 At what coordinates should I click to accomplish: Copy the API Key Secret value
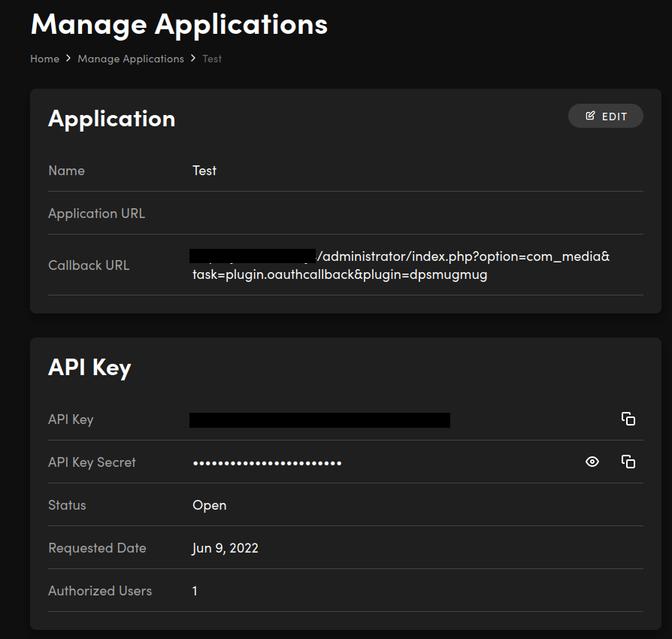pyautogui.click(x=628, y=462)
